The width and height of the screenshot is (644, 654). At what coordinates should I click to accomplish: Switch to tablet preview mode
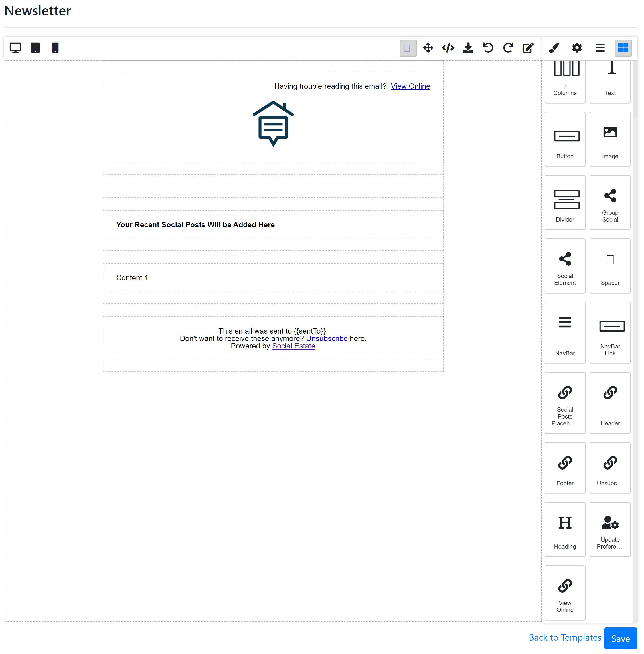pos(35,48)
